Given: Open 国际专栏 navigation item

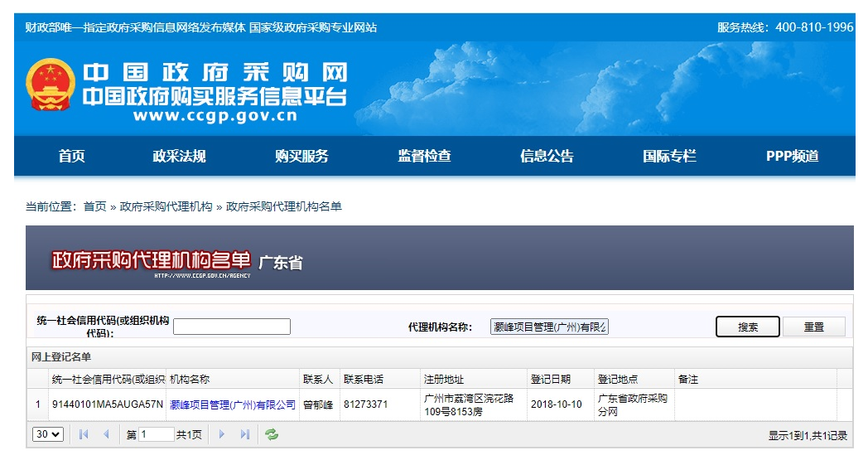Looking at the screenshot, I should pos(669,156).
